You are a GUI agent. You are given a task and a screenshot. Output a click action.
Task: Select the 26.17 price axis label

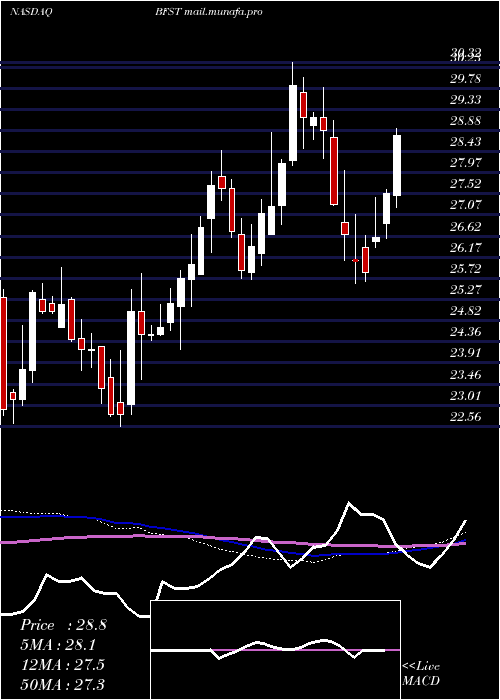[x=466, y=247]
